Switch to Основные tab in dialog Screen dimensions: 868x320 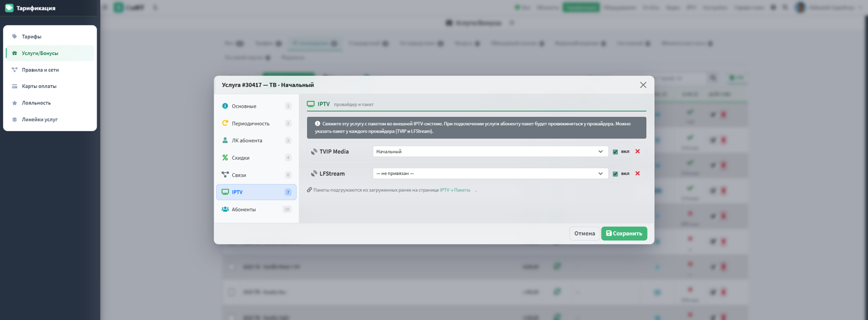click(x=256, y=106)
